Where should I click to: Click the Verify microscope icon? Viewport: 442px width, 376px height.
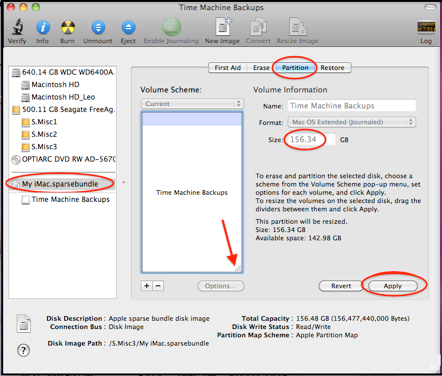17,27
